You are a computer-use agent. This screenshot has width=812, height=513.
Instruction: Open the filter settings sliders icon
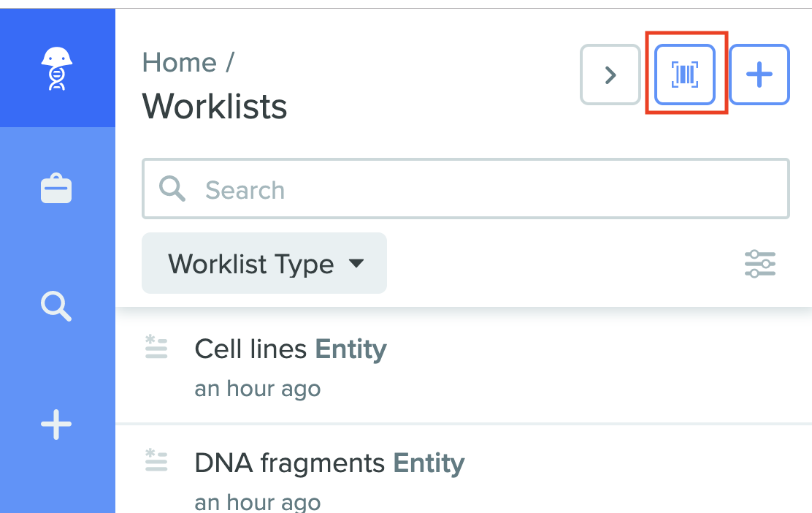pyautogui.click(x=759, y=264)
